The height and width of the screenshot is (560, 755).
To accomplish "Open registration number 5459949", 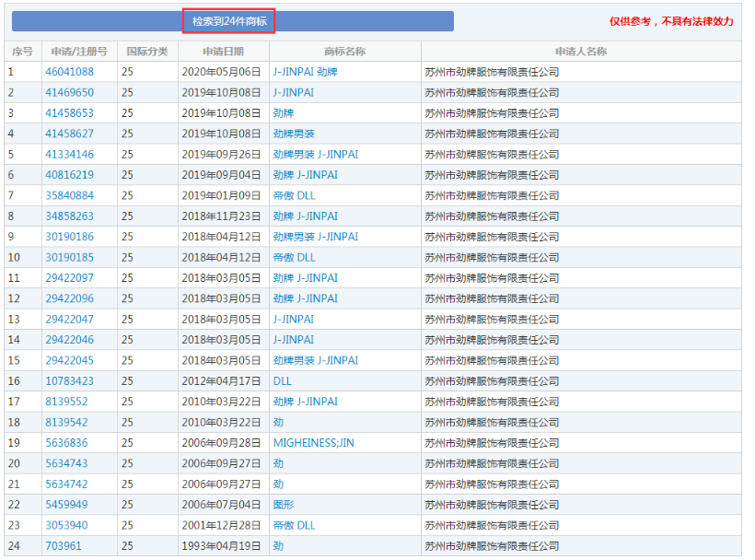I will pos(66,505).
